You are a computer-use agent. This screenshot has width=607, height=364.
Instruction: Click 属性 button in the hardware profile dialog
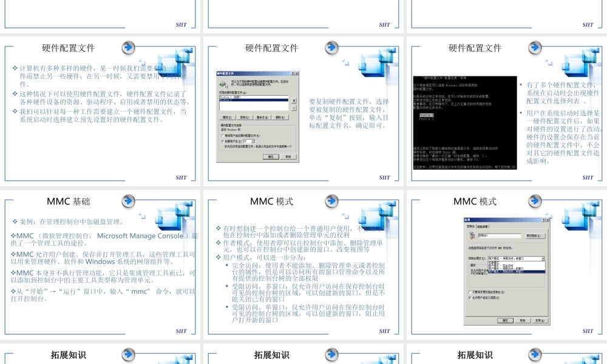click(228, 118)
